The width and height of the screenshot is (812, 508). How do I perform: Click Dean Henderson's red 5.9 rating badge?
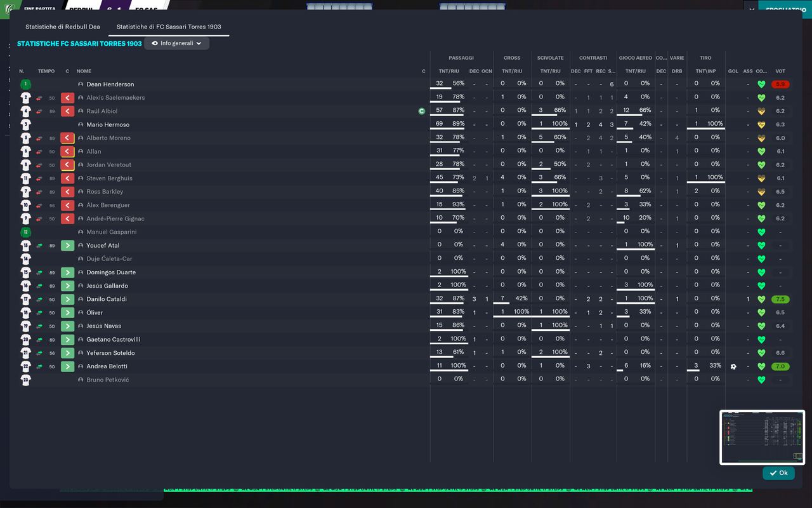(x=780, y=84)
